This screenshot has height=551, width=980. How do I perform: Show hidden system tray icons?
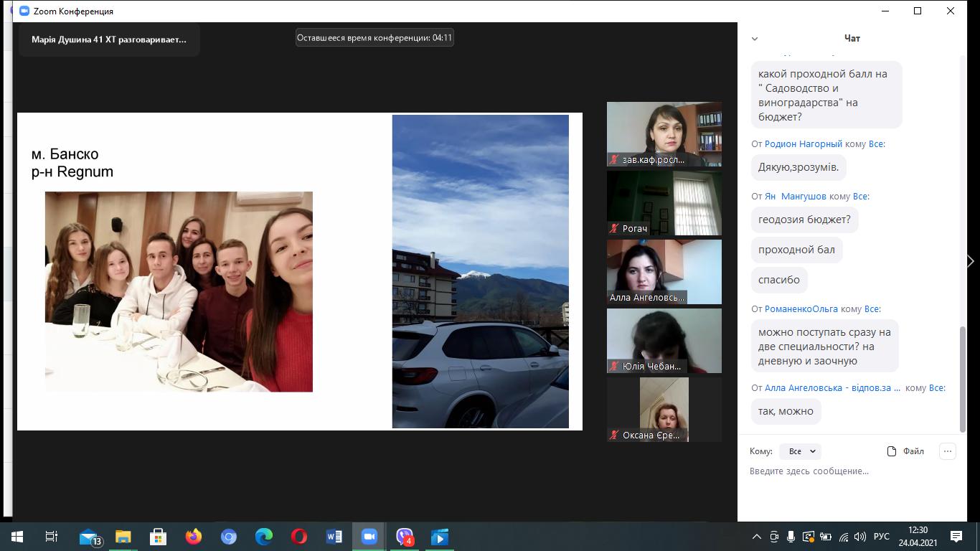757,537
